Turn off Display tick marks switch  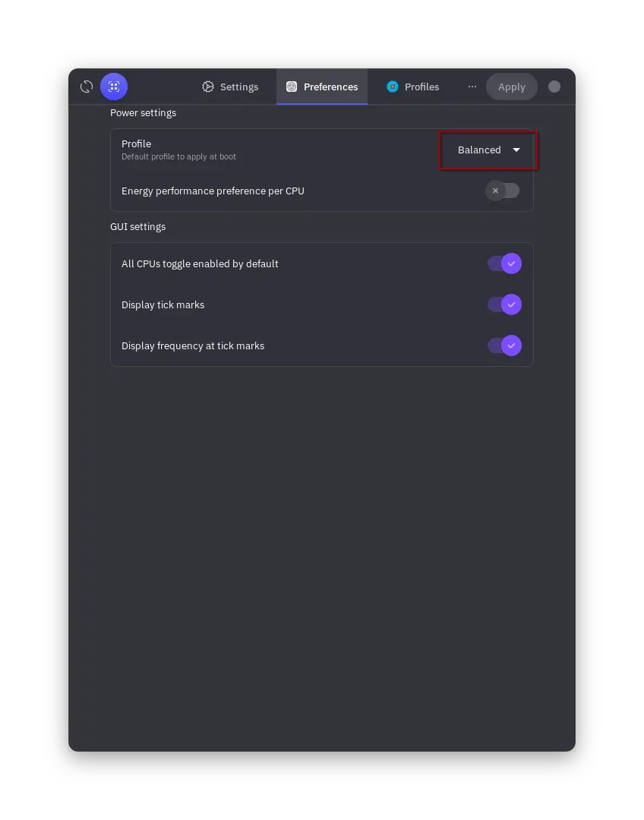(504, 305)
